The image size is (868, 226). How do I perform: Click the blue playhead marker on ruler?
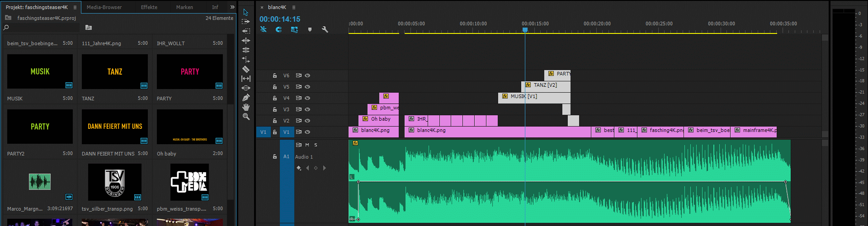click(525, 30)
